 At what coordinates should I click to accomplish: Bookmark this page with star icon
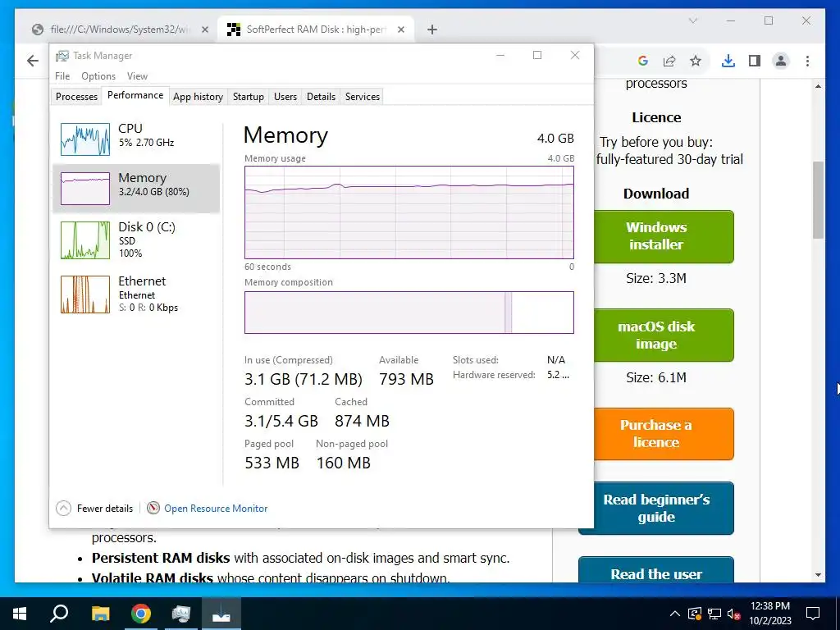[x=696, y=61]
